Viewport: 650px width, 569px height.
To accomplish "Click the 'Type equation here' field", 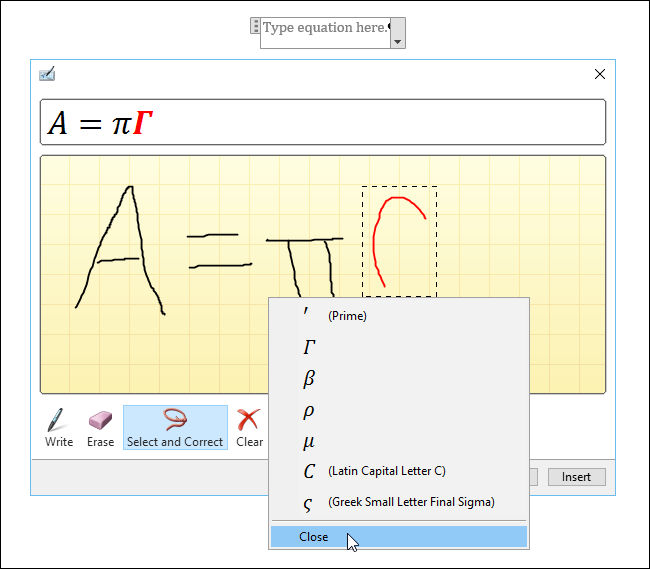I will 324,28.
